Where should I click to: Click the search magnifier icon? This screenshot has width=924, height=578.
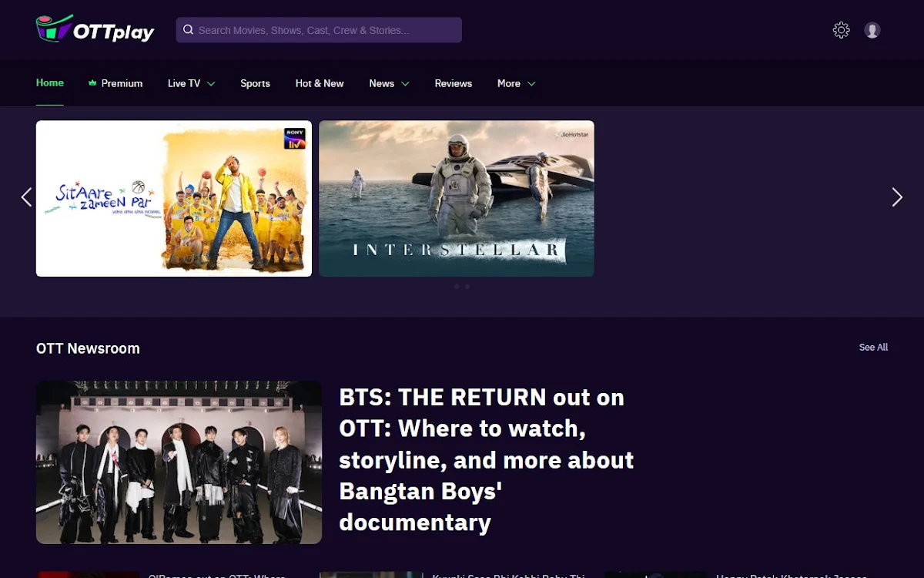pos(188,30)
